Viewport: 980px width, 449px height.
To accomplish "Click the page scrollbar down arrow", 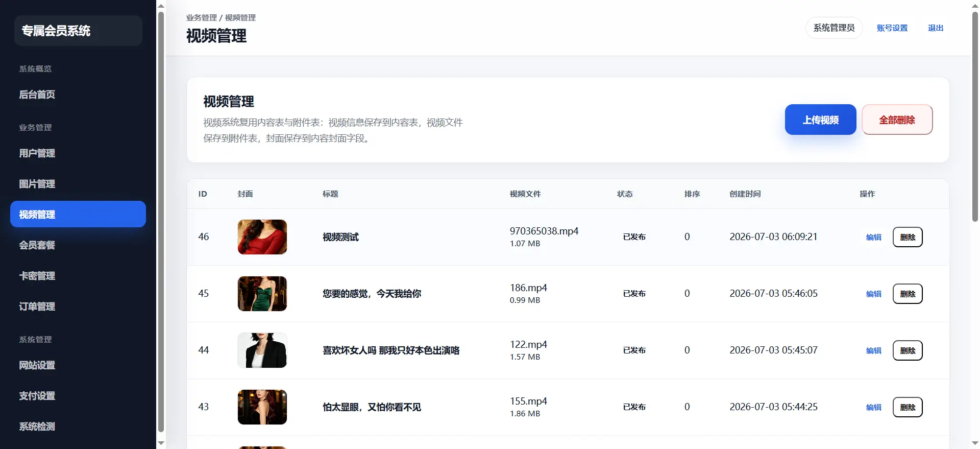I will 975,443.
